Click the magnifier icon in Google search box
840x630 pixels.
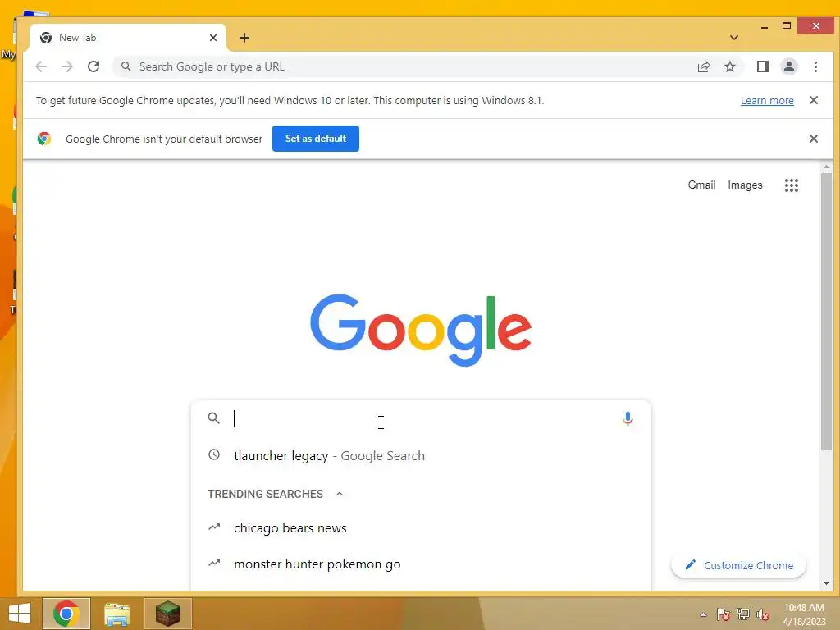214,418
